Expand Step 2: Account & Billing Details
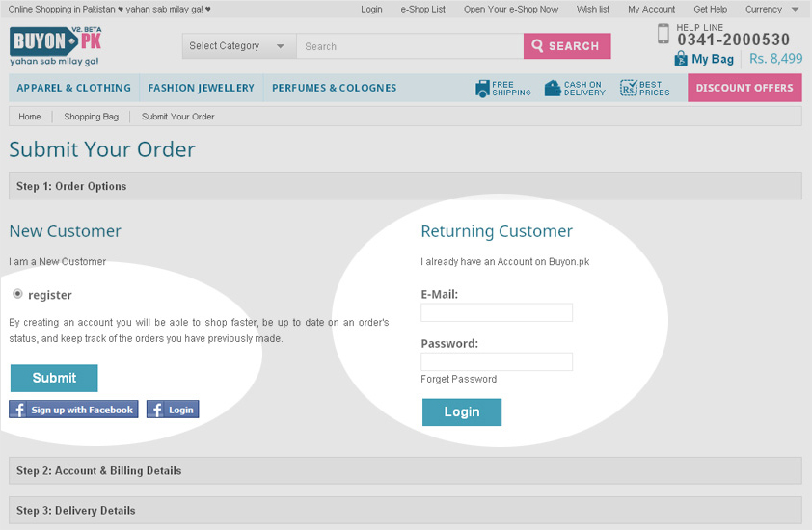The image size is (812, 530). 405,470
